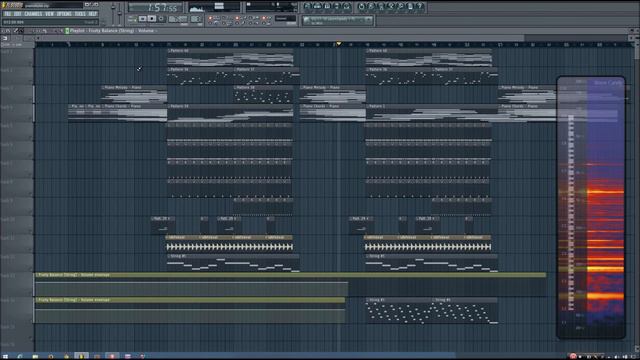Click the transport Play button
Screen dimensions: 640x360
coord(142,19)
